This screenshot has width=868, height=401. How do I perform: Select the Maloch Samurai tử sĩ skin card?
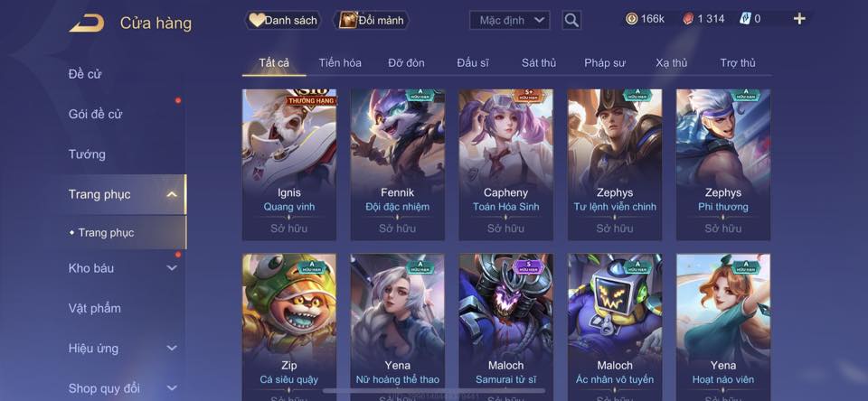(505, 328)
